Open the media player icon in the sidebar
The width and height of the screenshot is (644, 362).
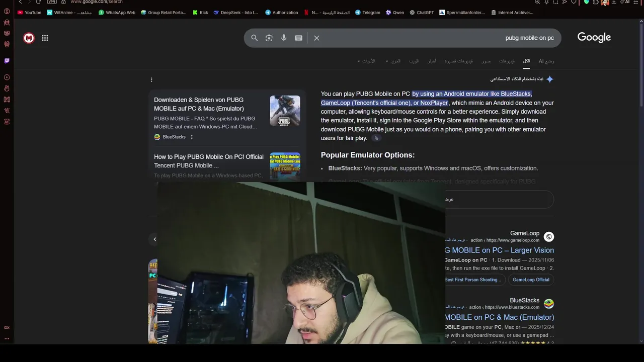[7, 77]
